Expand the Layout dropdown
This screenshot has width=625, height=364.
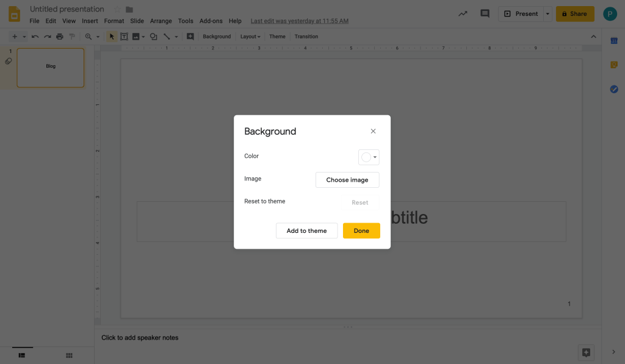click(250, 37)
